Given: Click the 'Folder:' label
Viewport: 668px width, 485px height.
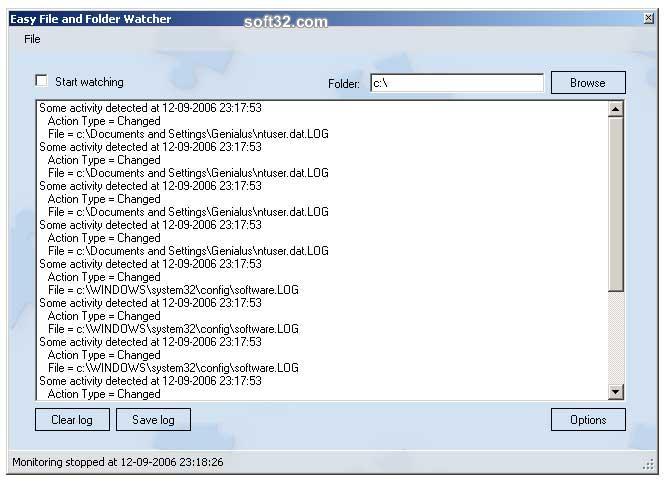Looking at the screenshot, I should (x=343, y=84).
